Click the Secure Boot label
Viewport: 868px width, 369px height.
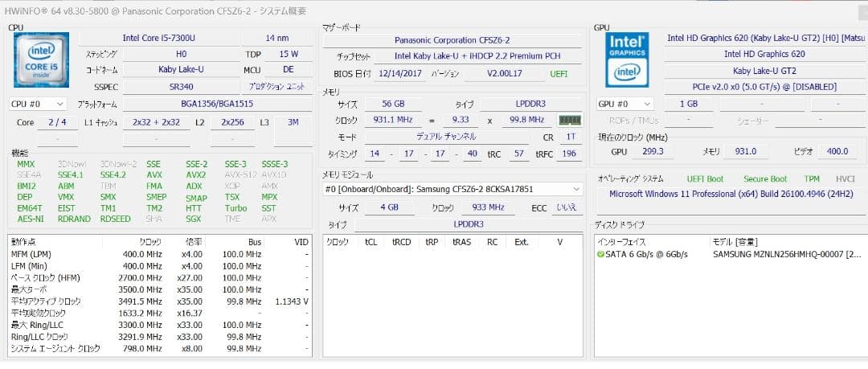[765, 179]
